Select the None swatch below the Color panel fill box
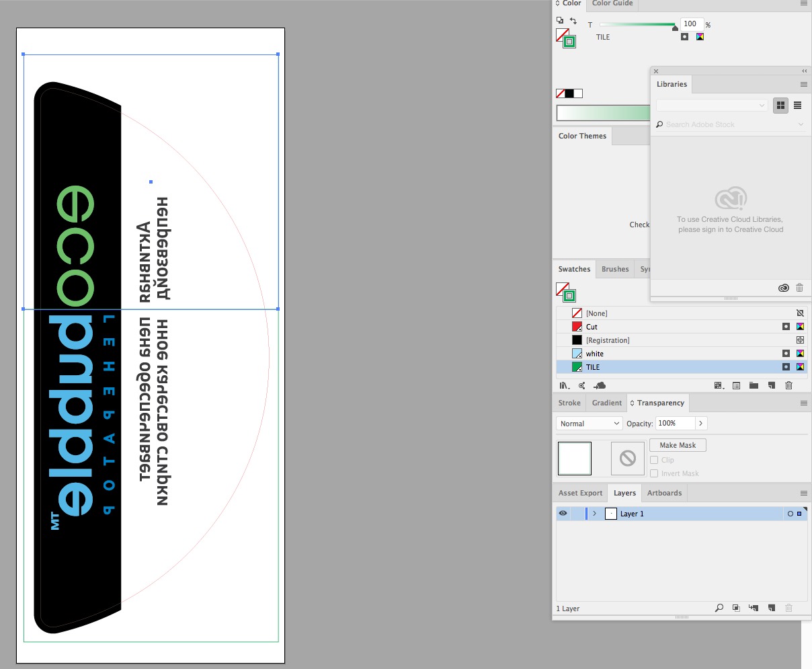The width and height of the screenshot is (812, 669). click(561, 93)
